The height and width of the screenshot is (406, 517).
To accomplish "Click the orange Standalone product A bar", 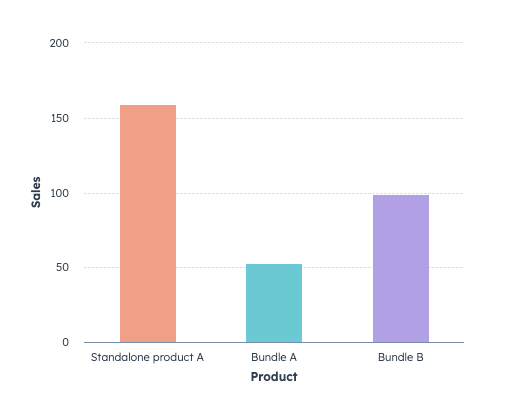I will (148, 224).
